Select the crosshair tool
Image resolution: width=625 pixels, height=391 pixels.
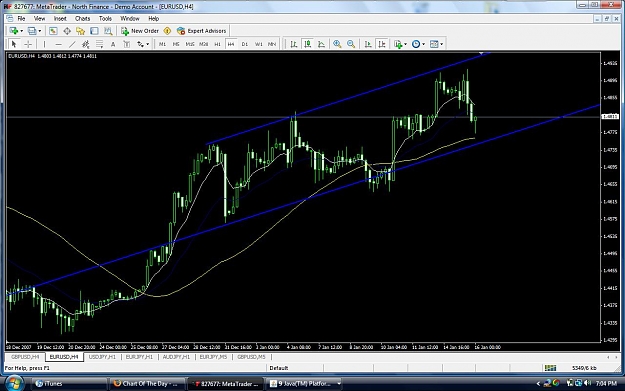click(28, 44)
